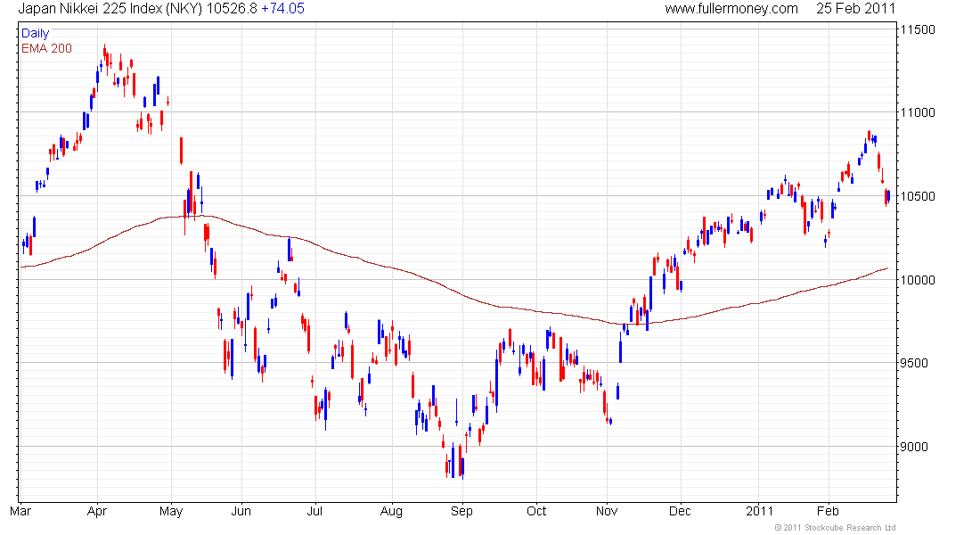
Task: Click the Sep label on date axis
Action: (461, 511)
